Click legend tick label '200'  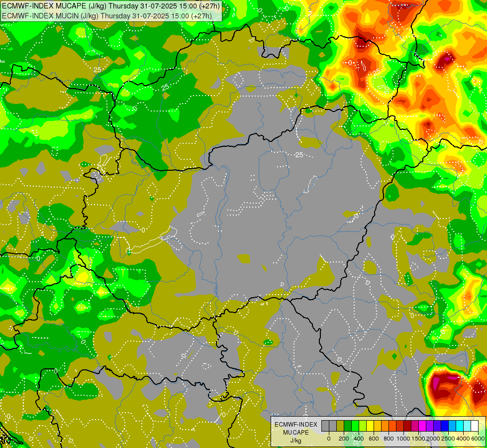344,439
